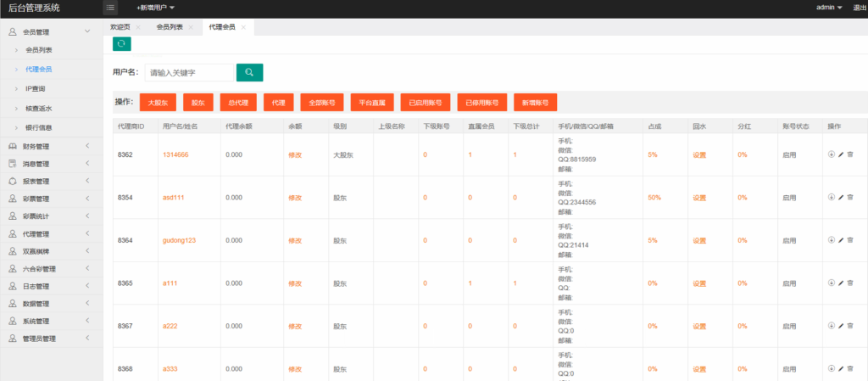Open username link asd111
Viewport: 868px width, 381px height.
click(x=175, y=198)
